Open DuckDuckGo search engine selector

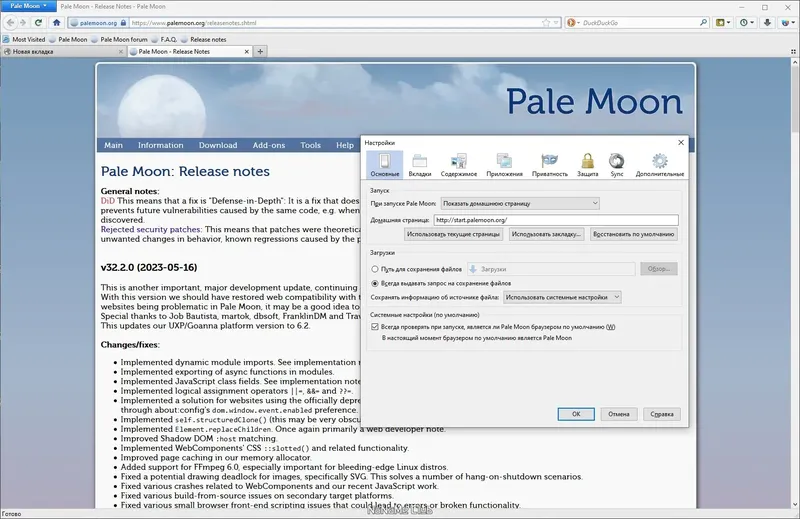tap(573, 23)
